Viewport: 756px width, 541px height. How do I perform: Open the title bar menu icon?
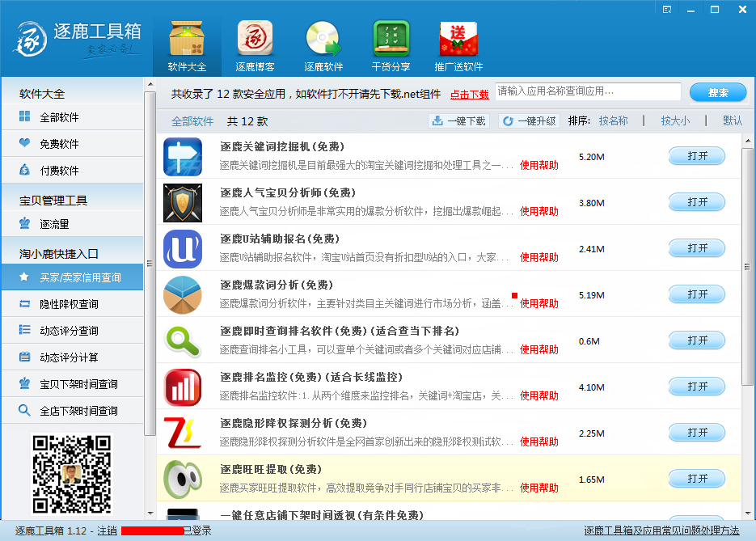click(x=667, y=10)
